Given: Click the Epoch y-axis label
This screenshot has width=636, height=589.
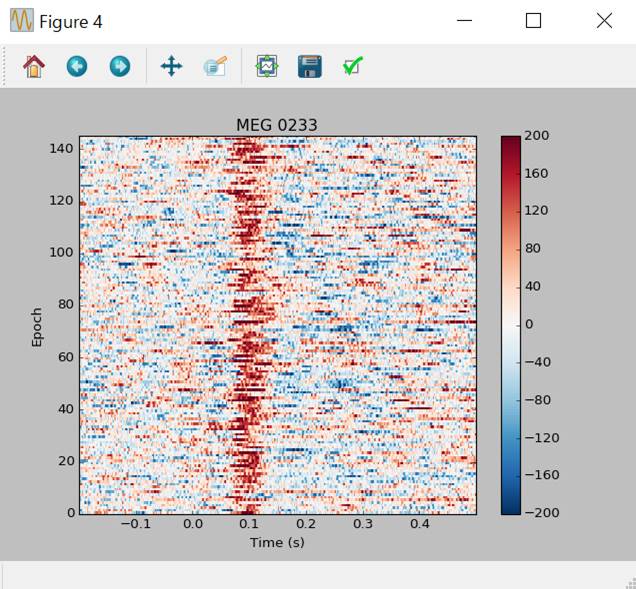Looking at the screenshot, I should (x=37, y=326).
